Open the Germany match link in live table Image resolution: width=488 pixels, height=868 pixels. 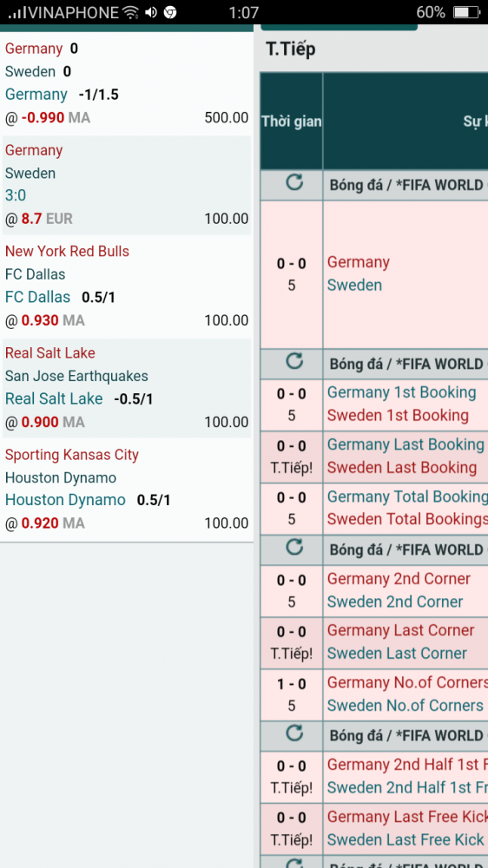tap(359, 262)
